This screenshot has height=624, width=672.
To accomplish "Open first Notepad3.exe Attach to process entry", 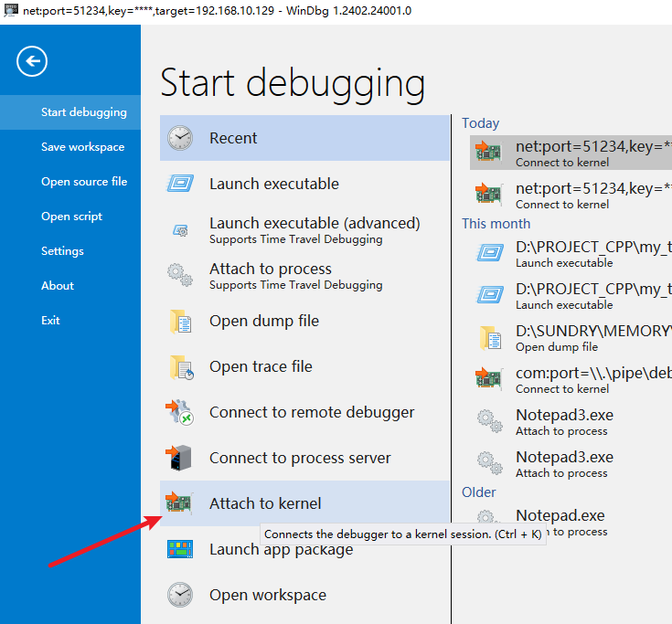I will click(571, 421).
